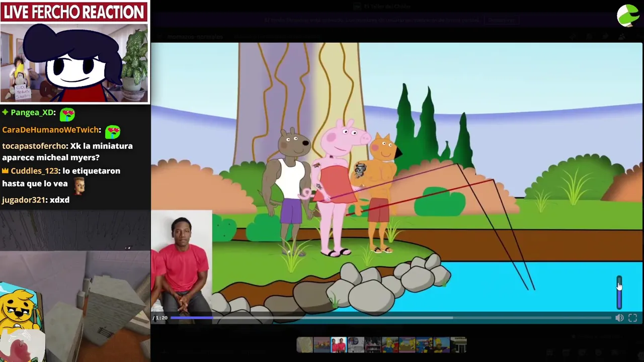Open the eighth blue Simpsons thumbnail
This screenshot has height=362, width=644.
pos(424,345)
